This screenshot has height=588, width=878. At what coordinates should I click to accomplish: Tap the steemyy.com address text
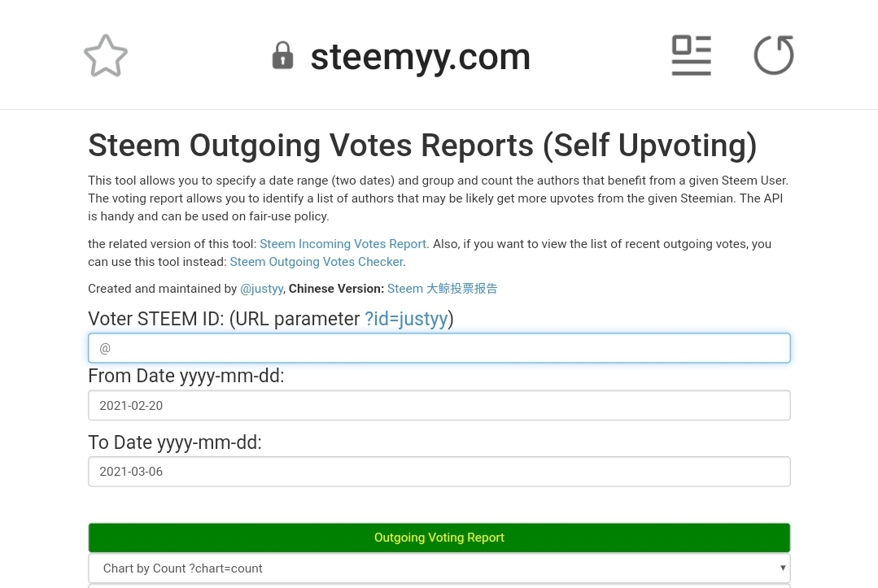[x=420, y=57]
